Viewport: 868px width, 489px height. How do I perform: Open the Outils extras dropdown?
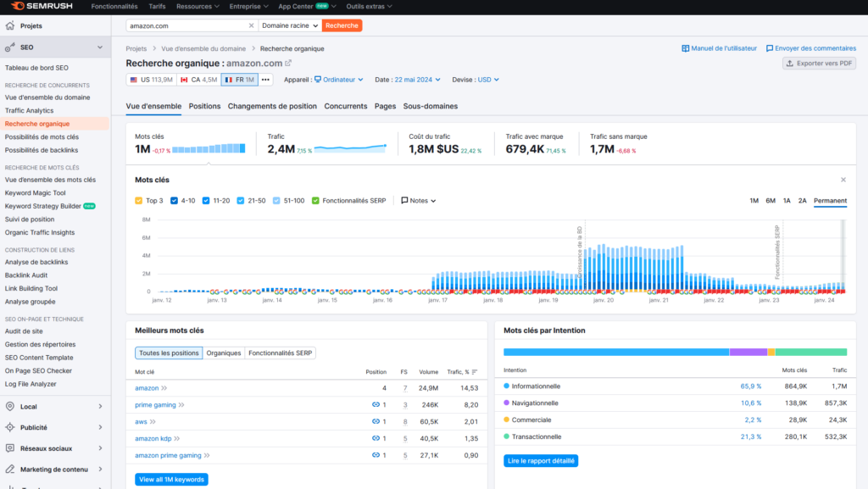pyautogui.click(x=369, y=7)
